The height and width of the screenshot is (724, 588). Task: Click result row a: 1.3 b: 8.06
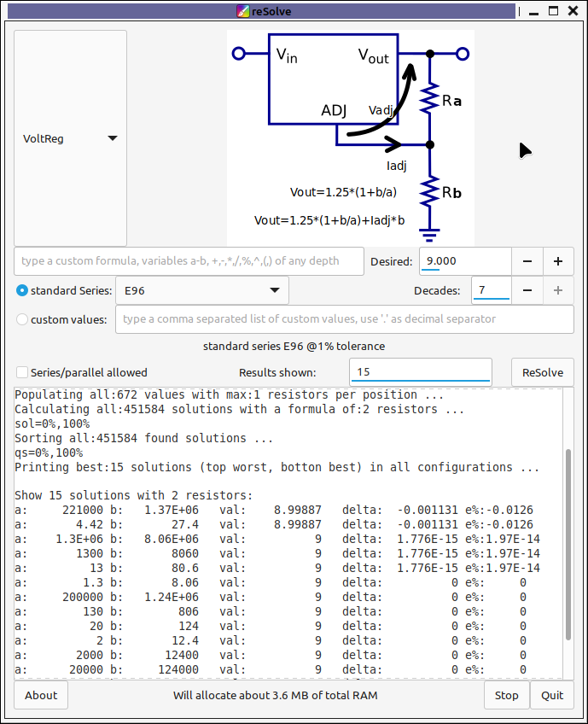tap(271, 583)
